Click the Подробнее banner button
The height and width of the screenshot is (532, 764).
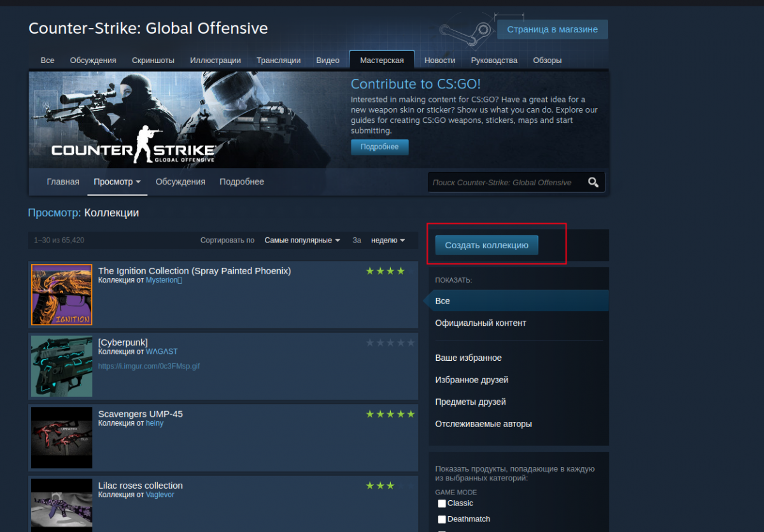click(x=379, y=147)
